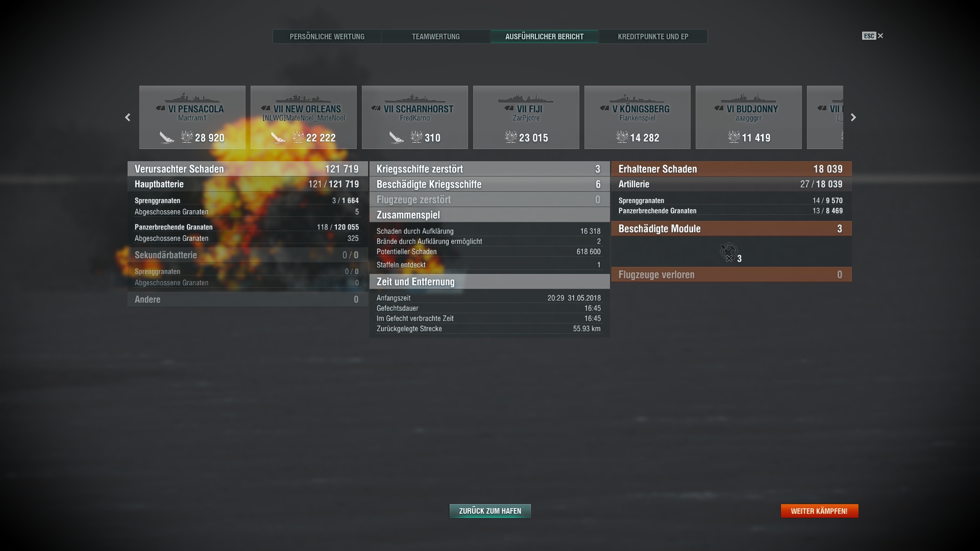Select the Ausführlicher Bericht tab

(x=544, y=37)
